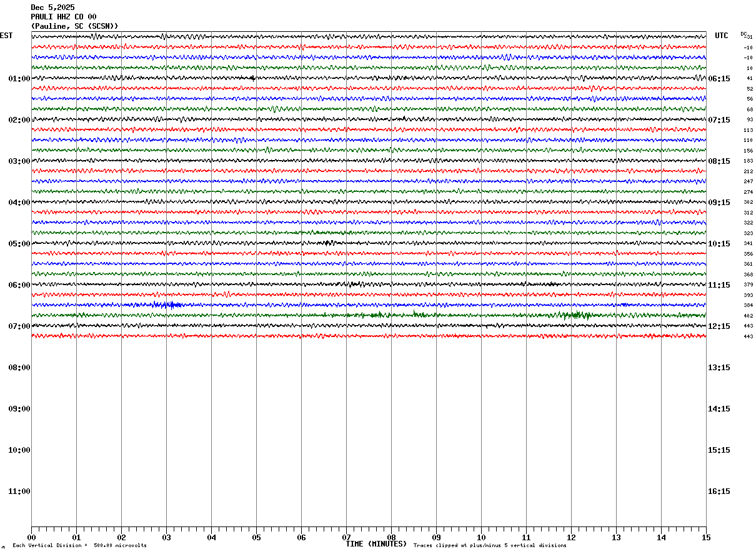Click the '10:15' UTC time label
Viewport: 756px width, 554px height.
point(719,244)
